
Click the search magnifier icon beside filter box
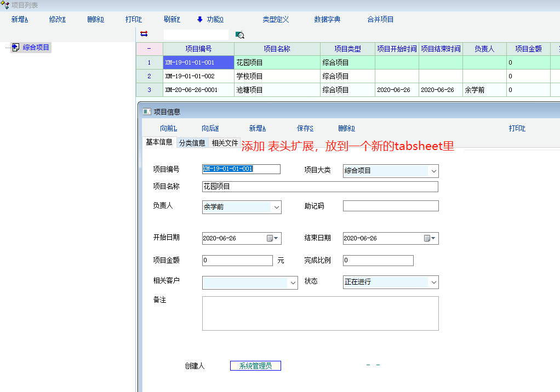[239, 34]
